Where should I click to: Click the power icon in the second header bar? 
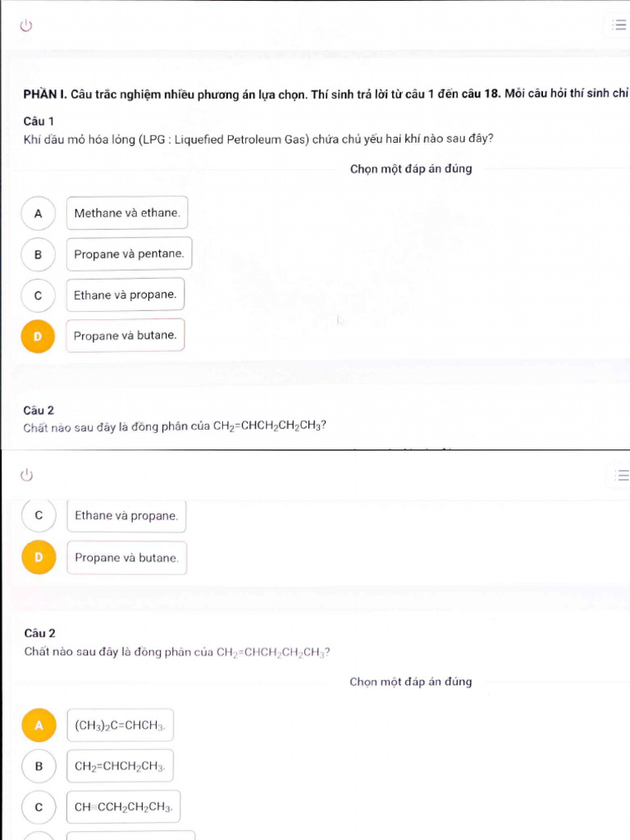pos(27,475)
